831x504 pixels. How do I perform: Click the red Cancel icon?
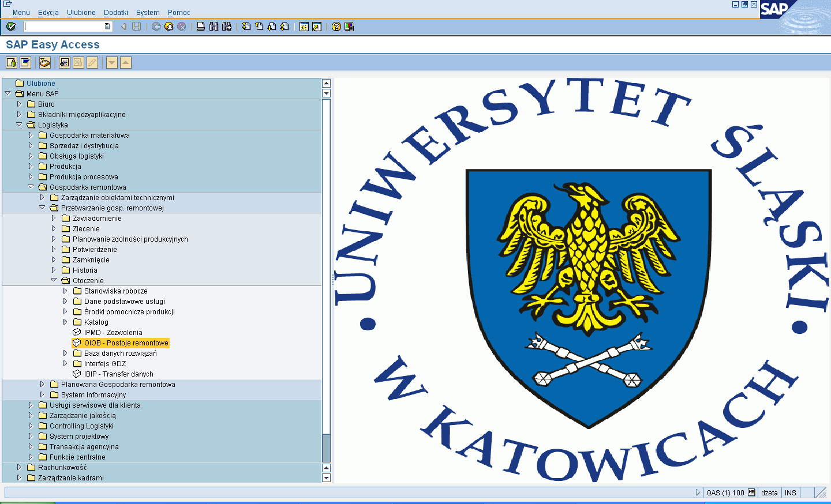(182, 27)
